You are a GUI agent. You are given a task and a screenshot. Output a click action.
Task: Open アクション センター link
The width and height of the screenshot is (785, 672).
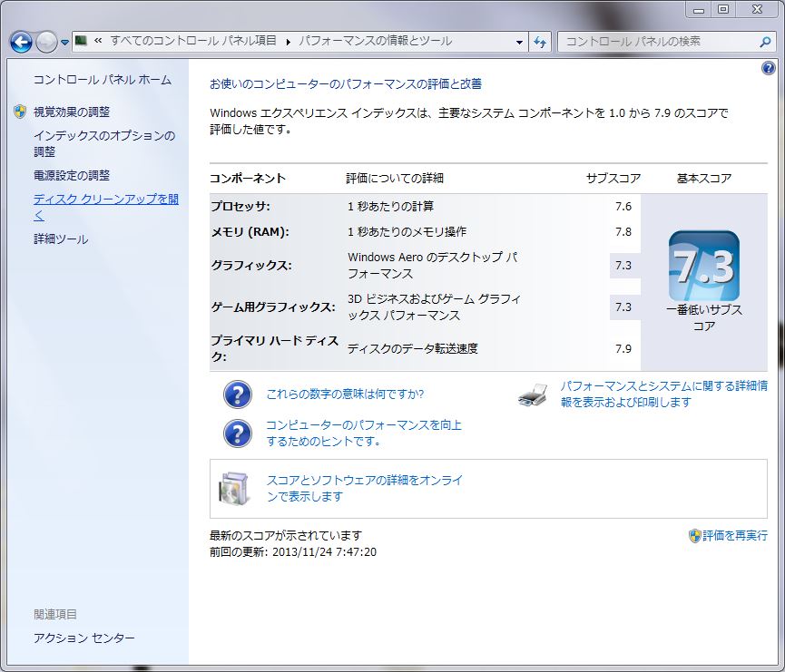[x=84, y=638]
